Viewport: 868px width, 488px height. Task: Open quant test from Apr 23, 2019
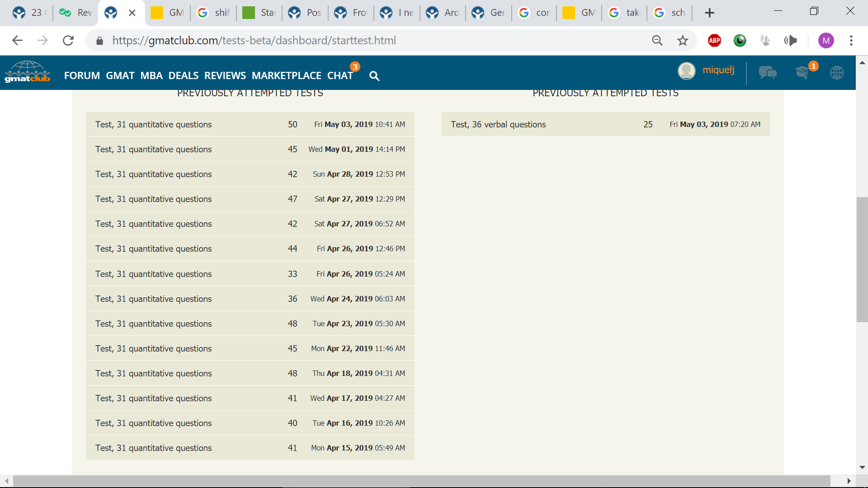coord(250,324)
